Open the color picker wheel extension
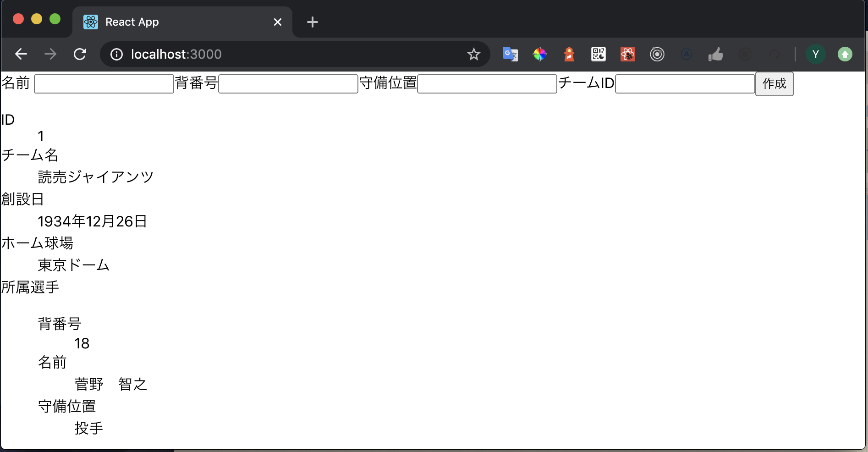The height and width of the screenshot is (452, 868). click(x=540, y=54)
